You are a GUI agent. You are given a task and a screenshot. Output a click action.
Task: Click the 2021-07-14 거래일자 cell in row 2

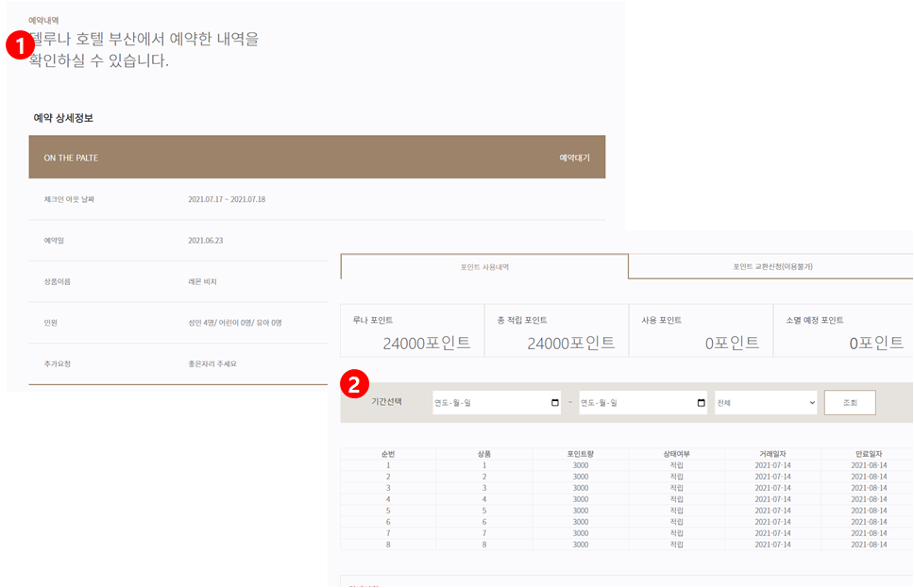[773, 477]
